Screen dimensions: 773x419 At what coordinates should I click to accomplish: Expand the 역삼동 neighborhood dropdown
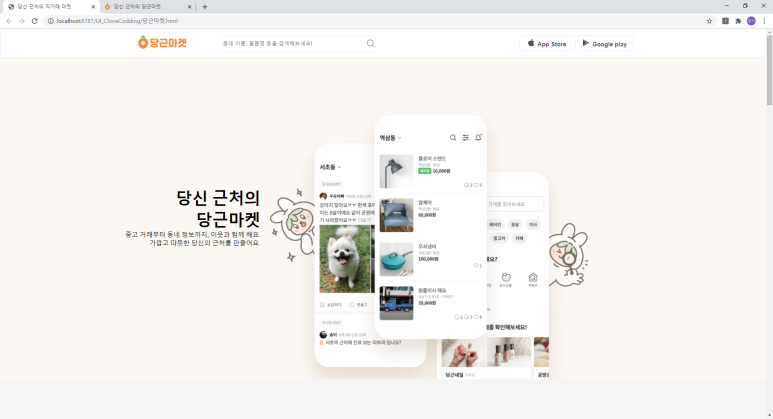pos(390,138)
